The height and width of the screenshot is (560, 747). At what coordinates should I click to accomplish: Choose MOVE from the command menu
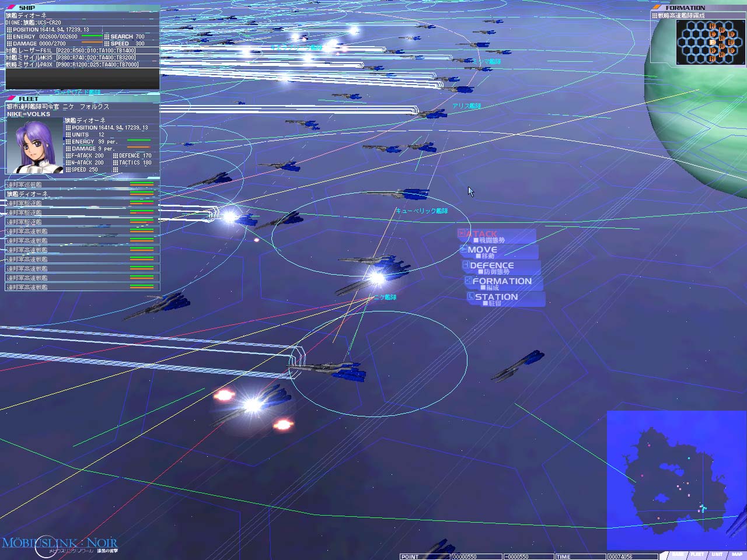500,251
